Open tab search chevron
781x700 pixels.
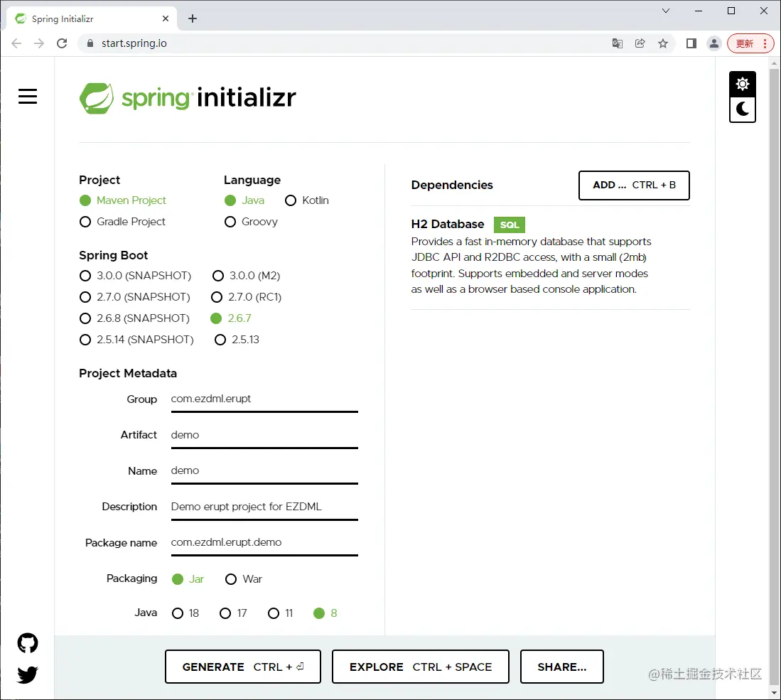(x=665, y=11)
